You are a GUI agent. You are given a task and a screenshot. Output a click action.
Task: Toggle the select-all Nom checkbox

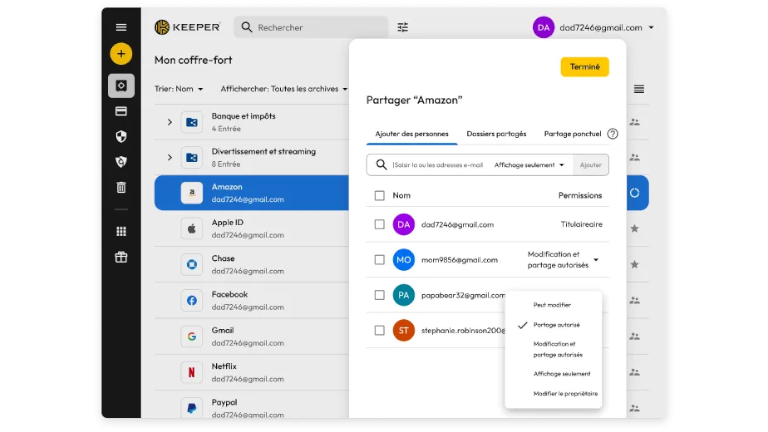tap(379, 196)
